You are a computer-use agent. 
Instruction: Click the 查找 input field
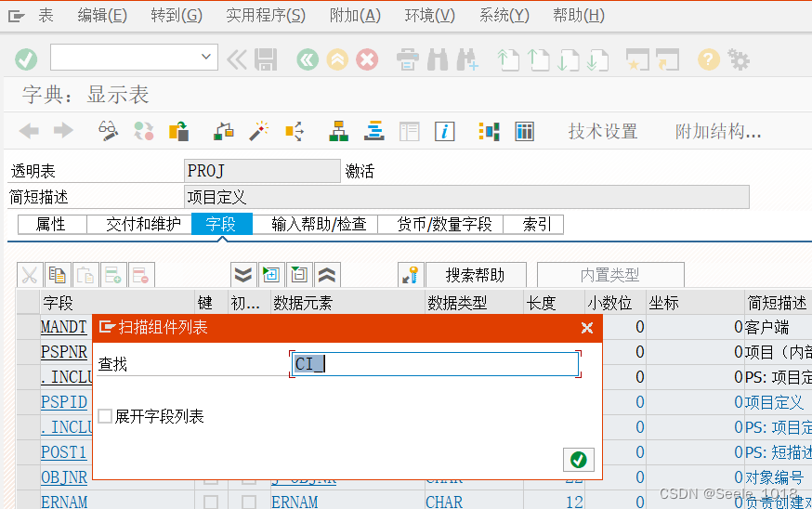click(435, 364)
